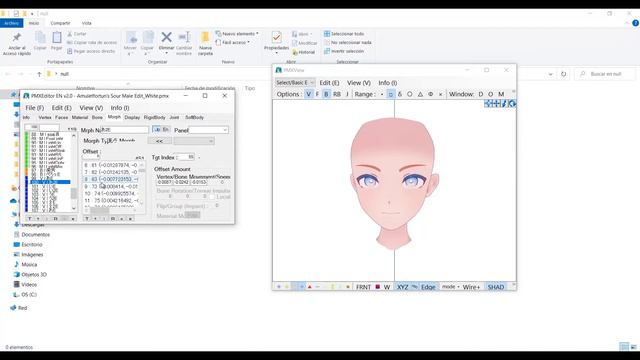Screen dimensions: 640x360
Task: Switch to the RigidBody tab
Action: (155, 118)
